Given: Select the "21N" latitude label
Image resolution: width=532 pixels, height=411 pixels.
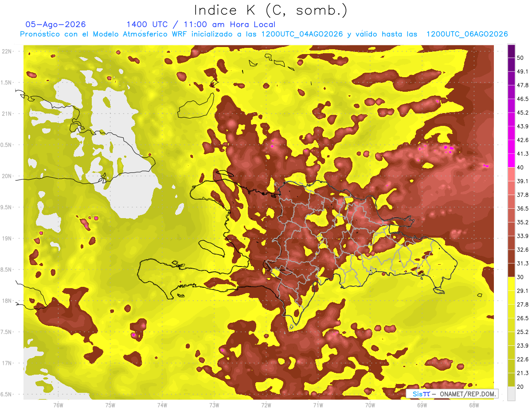Looking at the screenshot, I should [7, 114].
